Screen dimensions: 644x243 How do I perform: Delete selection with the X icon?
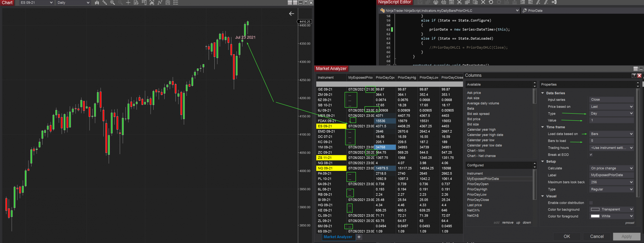483,2
